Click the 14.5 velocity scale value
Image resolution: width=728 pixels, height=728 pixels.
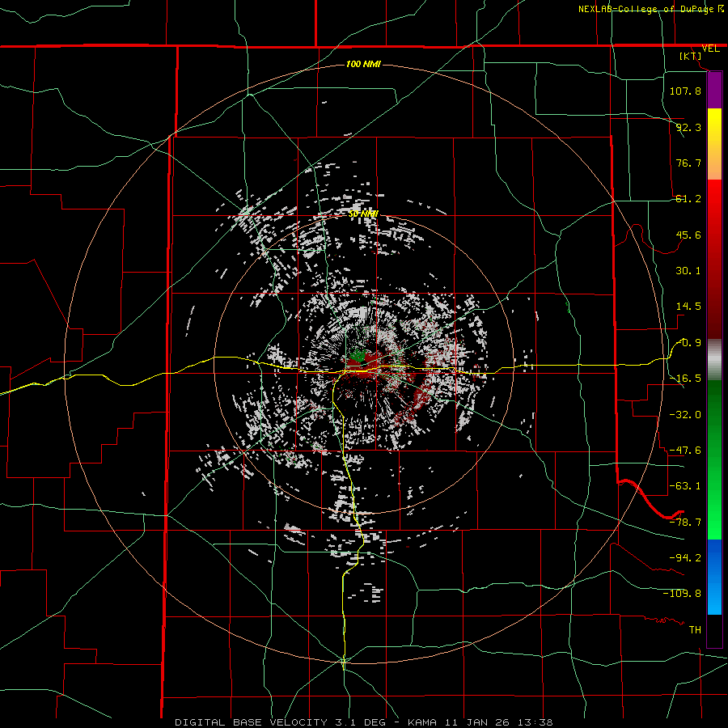point(688,307)
